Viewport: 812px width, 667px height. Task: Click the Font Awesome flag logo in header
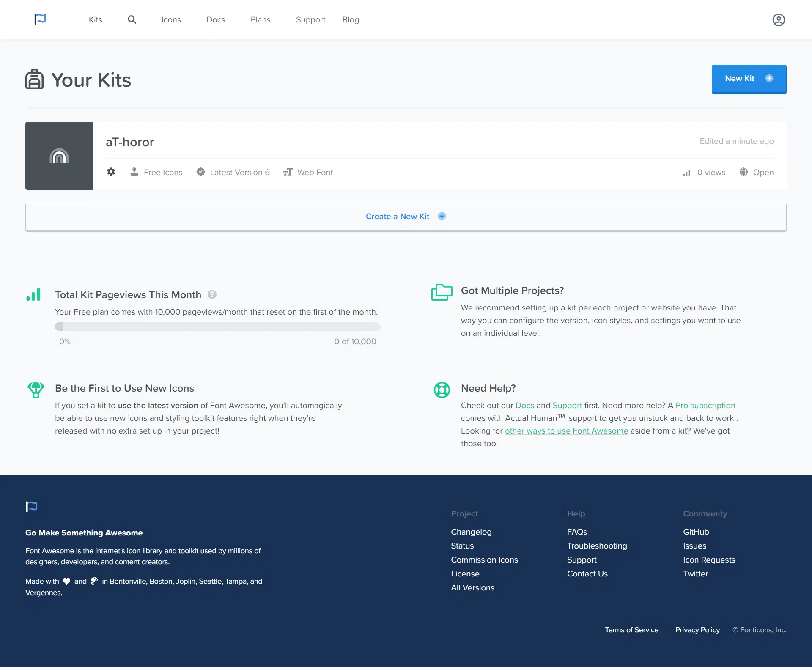click(x=40, y=19)
